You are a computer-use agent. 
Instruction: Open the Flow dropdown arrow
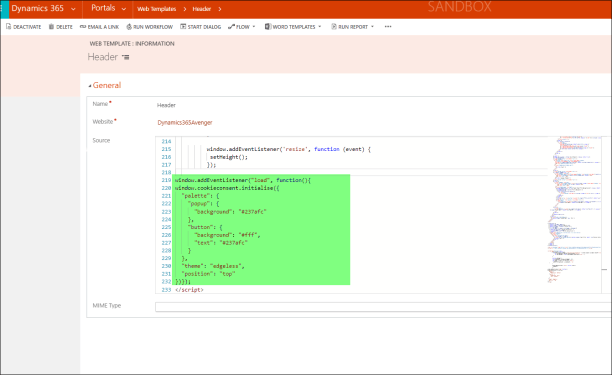pyautogui.click(x=254, y=27)
